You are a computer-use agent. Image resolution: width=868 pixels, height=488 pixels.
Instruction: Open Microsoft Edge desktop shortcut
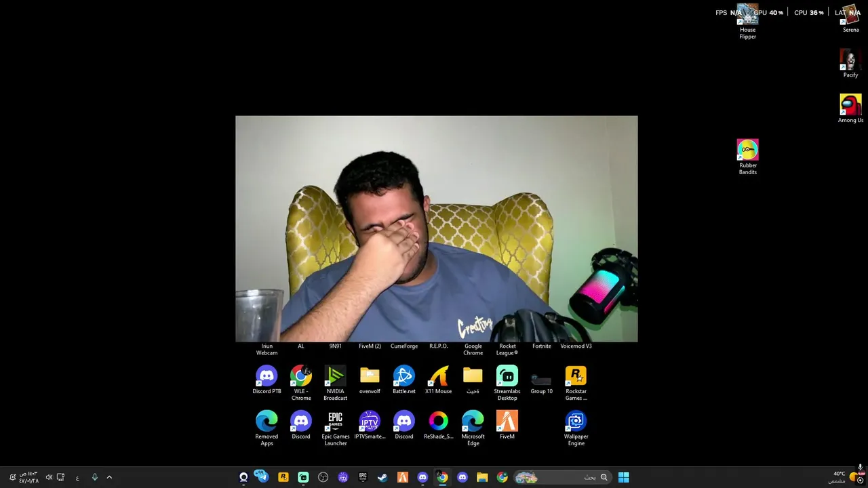[x=473, y=428]
